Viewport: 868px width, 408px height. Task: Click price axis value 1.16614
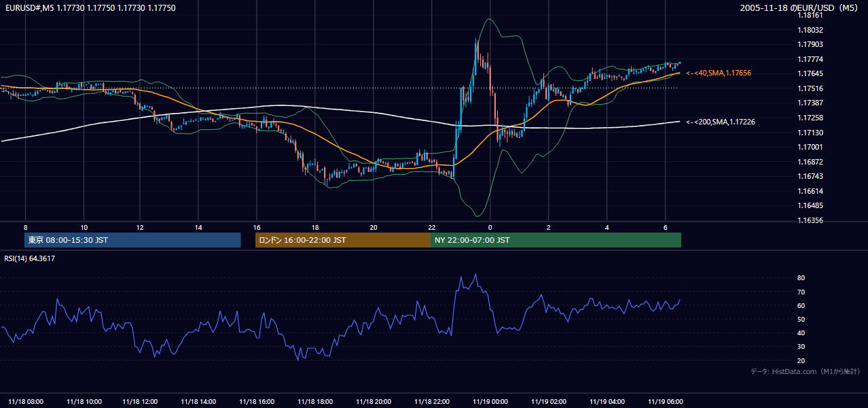(x=810, y=191)
